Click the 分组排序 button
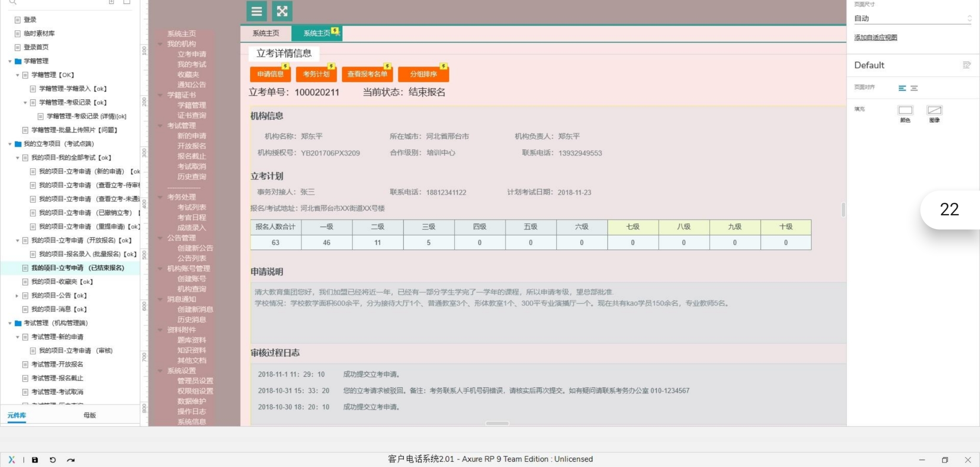The height and width of the screenshot is (467, 980). (x=424, y=74)
